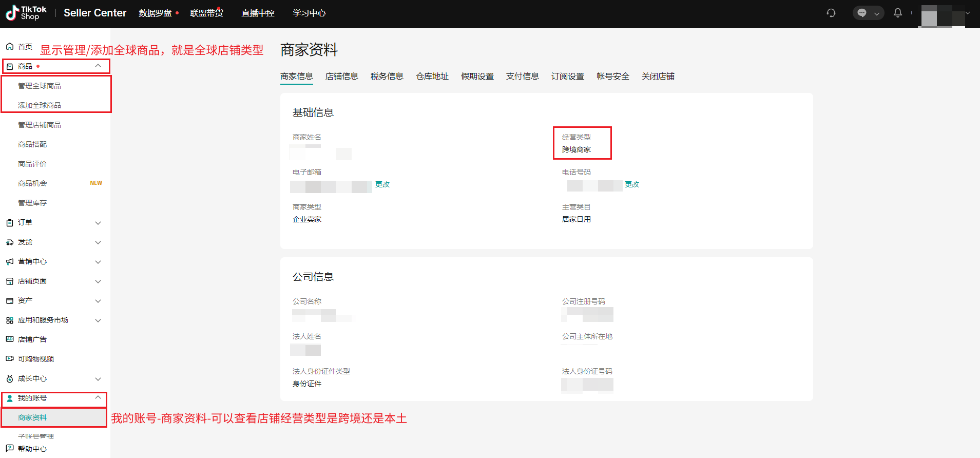Viewport: 980px width, 458px height.
Task: Collapse the 商品 menu section
Action: (98, 66)
